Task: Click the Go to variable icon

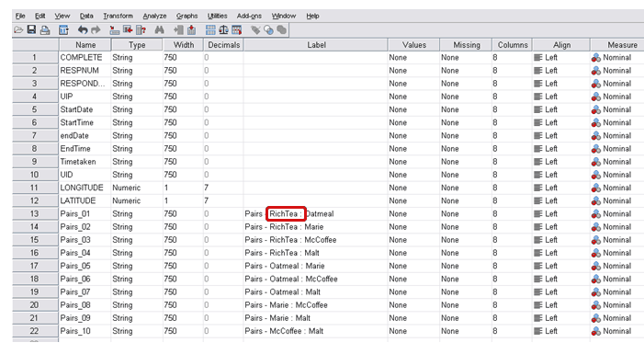Action: pos(128,29)
